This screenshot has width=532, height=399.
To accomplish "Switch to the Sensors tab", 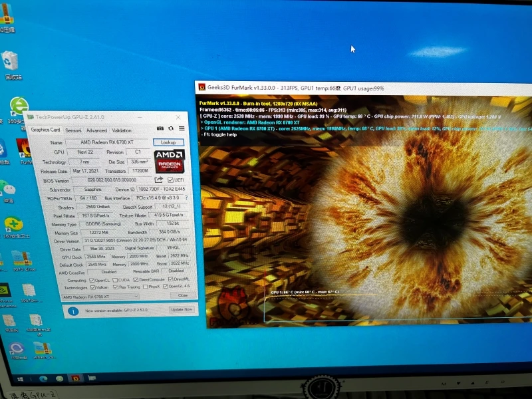I will [73, 130].
